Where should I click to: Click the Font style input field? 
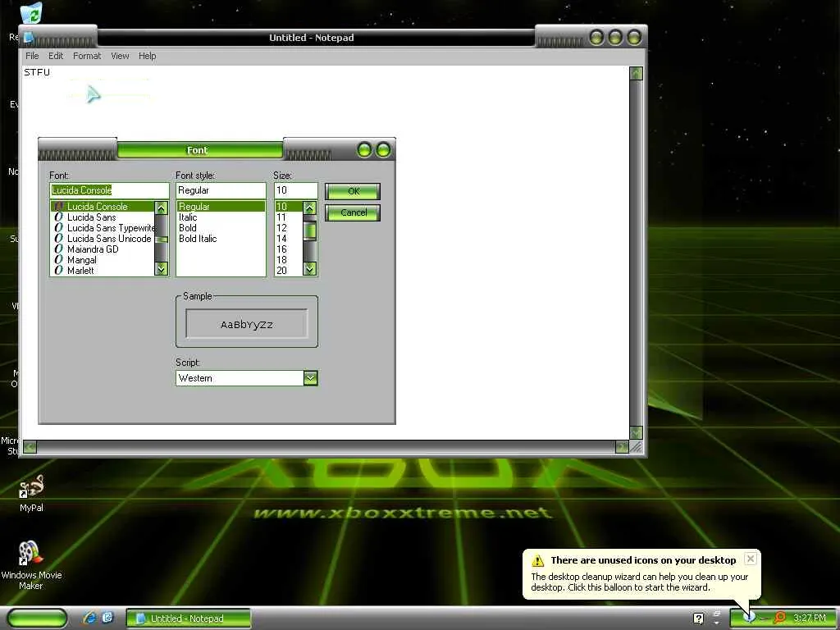click(221, 190)
